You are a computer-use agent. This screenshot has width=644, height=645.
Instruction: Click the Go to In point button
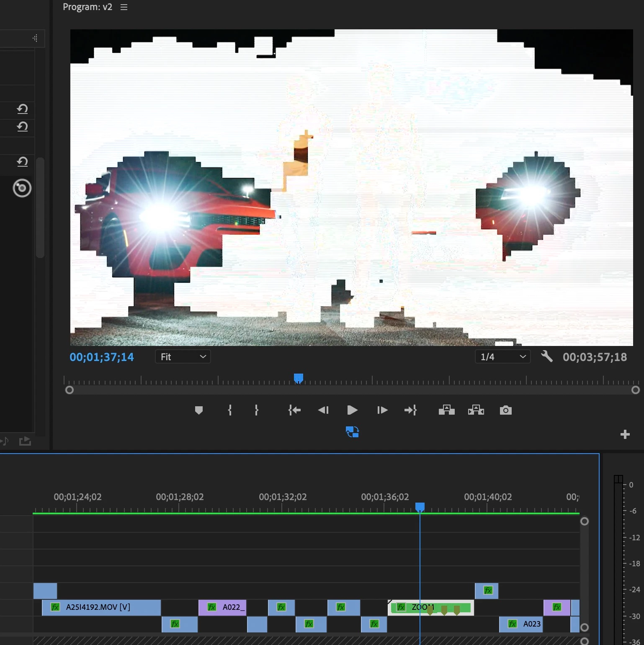[294, 410]
